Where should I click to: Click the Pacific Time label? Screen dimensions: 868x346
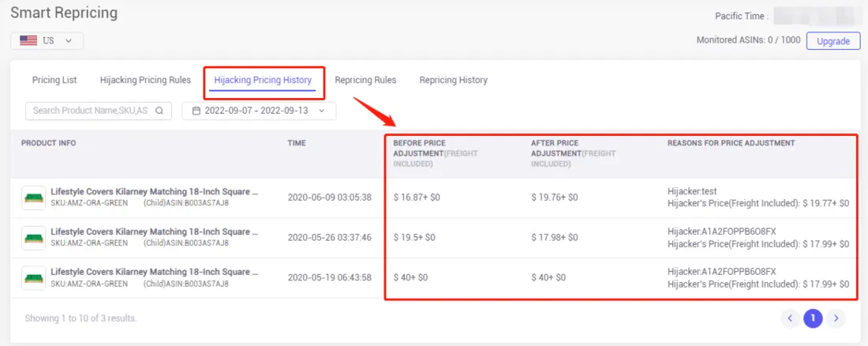tap(742, 16)
